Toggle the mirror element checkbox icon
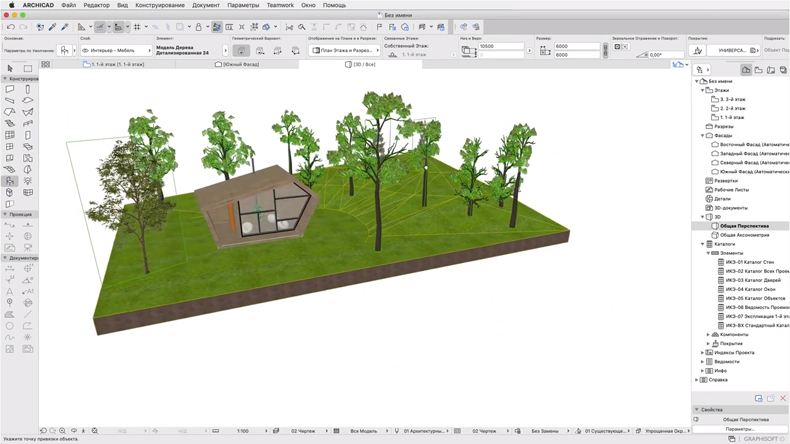 click(617, 46)
